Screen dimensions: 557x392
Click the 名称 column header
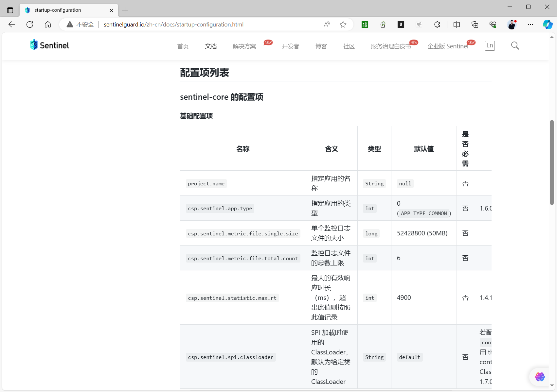pyautogui.click(x=243, y=149)
